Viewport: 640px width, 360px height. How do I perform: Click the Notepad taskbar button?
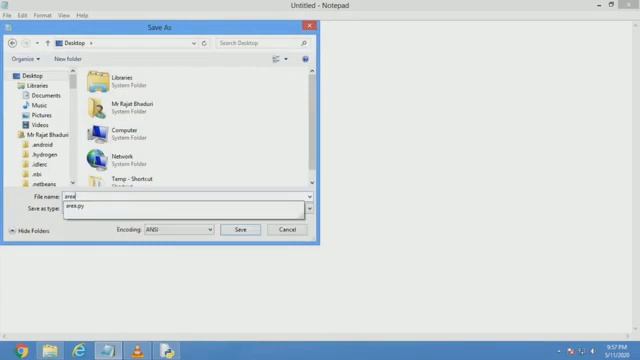point(108,351)
